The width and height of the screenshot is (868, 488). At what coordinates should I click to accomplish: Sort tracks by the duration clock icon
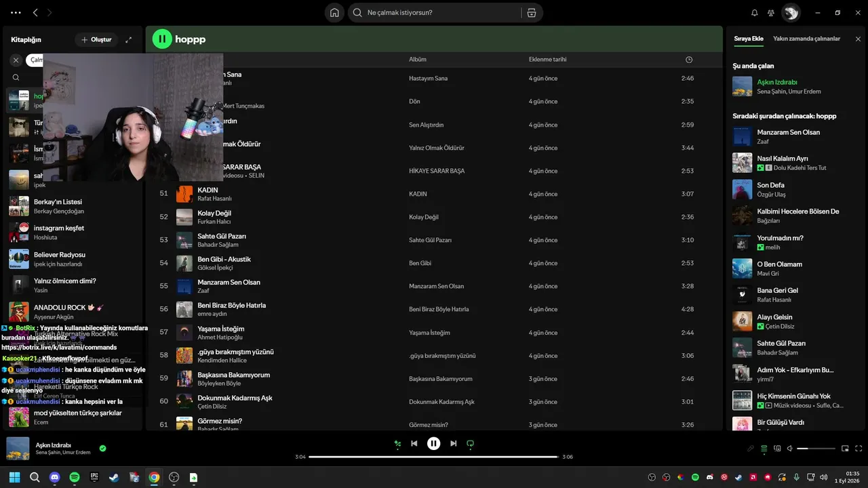689,60
